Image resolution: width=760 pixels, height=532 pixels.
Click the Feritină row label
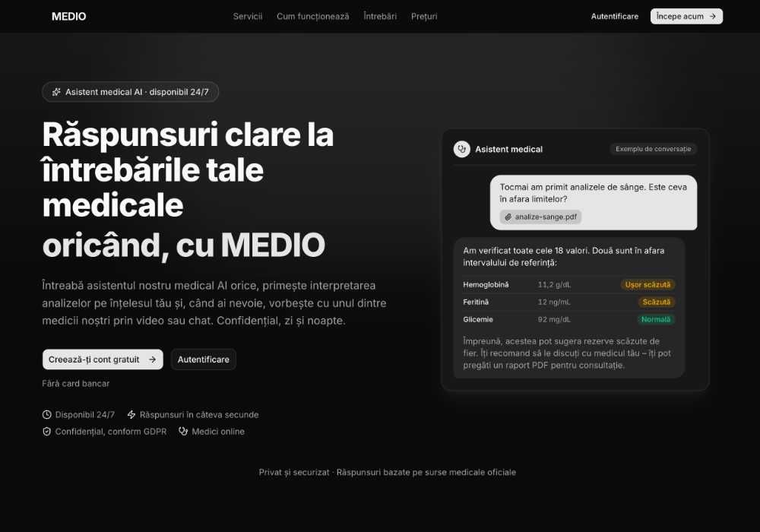[476, 302]
